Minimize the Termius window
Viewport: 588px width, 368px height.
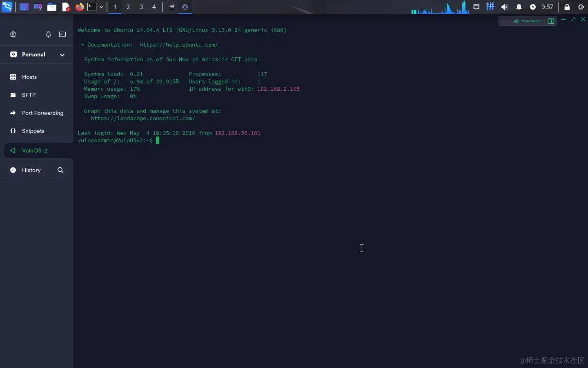(563, 19)
